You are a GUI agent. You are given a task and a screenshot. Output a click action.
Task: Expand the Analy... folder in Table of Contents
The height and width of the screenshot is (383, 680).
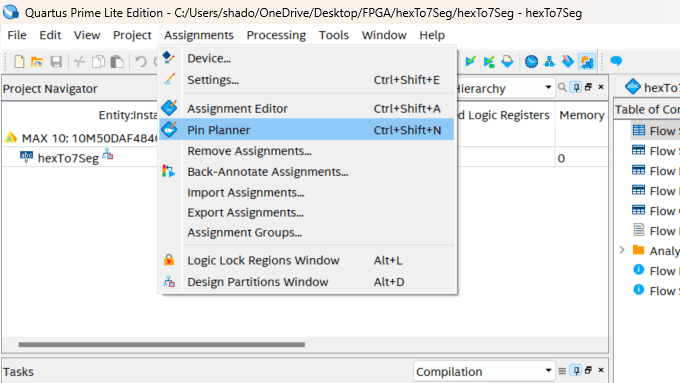[x=621, y=250]
